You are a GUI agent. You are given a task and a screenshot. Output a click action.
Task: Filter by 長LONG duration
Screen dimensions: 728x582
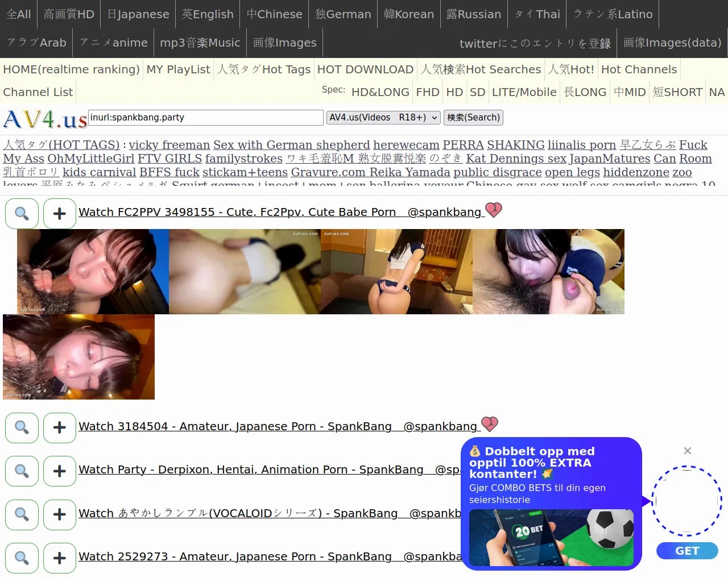(x=585, y=92)
